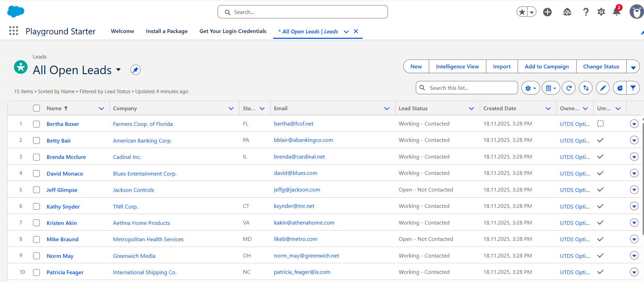Click the global Search field
Screen dimensions: 644x282
coord(303,12)
